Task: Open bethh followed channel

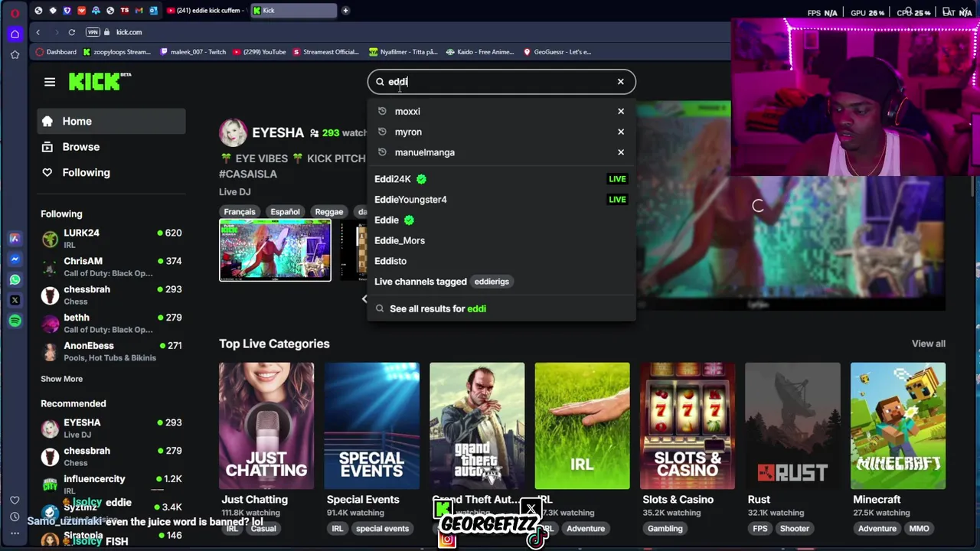Action: click(111, 323)
